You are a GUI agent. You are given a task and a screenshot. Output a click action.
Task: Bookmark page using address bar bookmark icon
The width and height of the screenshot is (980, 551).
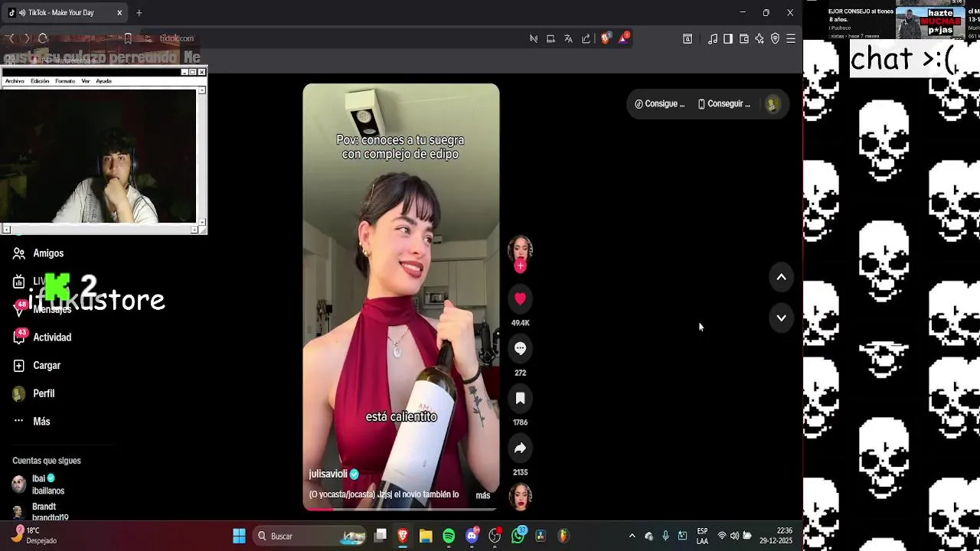click(128, 38)
